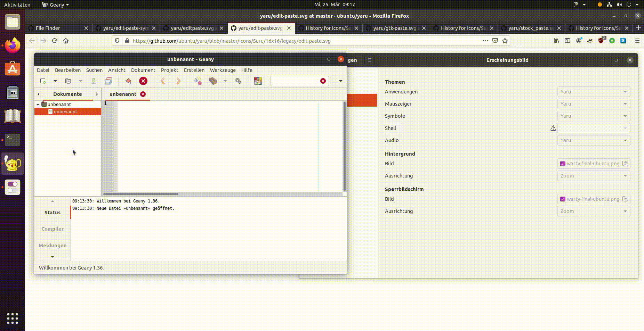Open Firefox page actions three-dot menu
The image size is (644, 331).
[485, 41]
